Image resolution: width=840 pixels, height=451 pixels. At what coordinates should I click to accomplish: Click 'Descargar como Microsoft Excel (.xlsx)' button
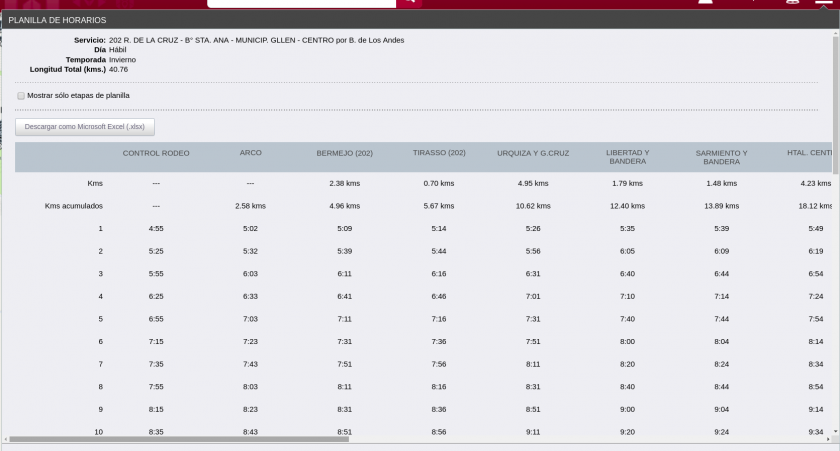pos(85,127)
